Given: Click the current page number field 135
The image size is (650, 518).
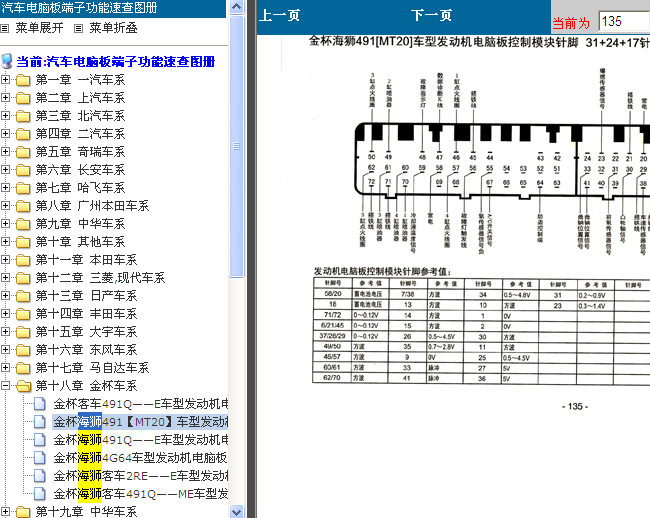Looking at the screenshot, I should click(624, 22).
